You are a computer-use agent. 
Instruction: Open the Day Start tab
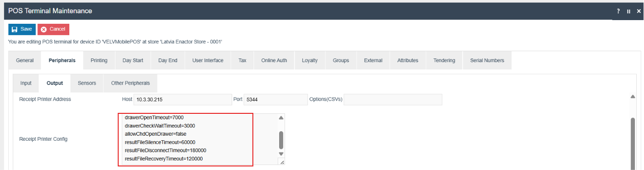(133, 60)
